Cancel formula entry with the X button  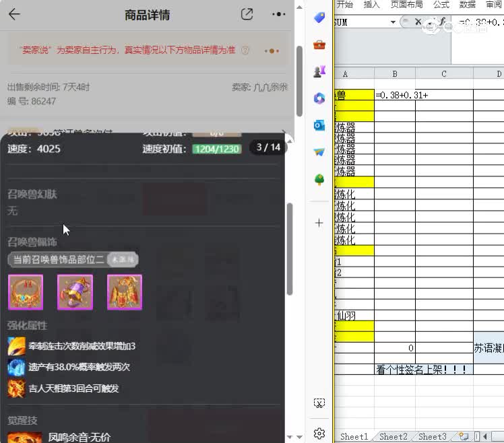pyautogui.click(x=418, y=22)
